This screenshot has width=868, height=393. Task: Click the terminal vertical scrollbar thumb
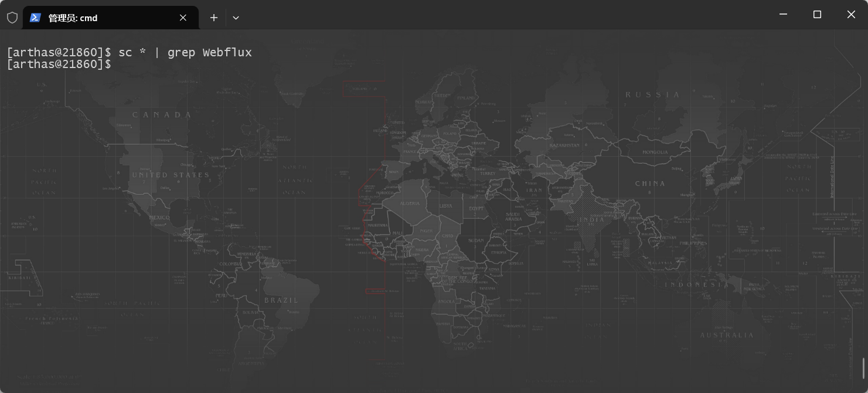[x=864, y=368]
